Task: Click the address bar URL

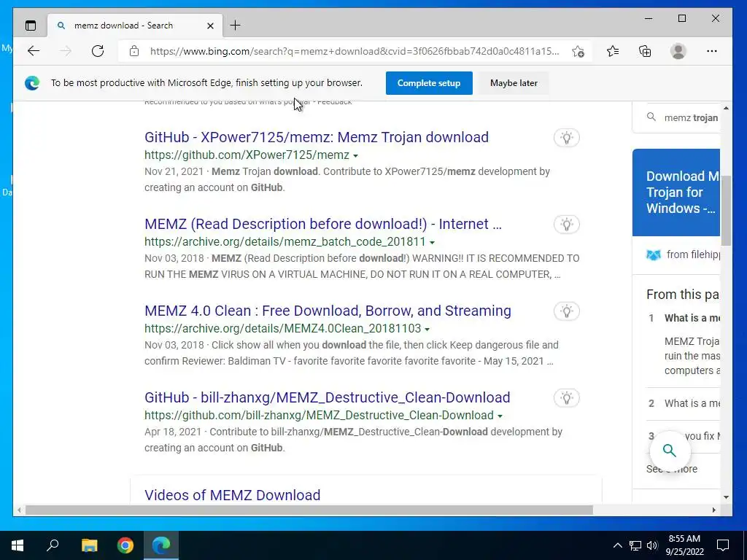Action: point(355,51)
